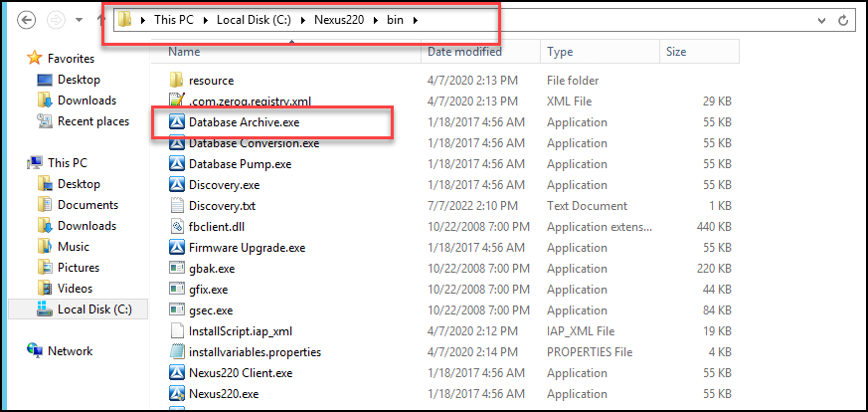Select the gbak.exe application icon
The width and height of the screenshot is (868, 412).
[x=176, y=269]
